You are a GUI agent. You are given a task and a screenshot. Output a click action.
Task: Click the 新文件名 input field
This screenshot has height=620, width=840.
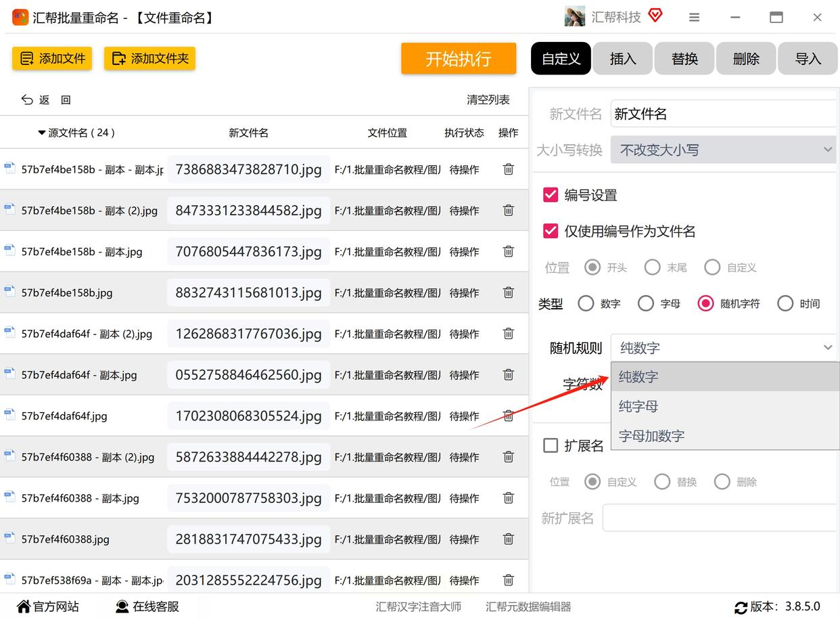pyautogui.click(x=724, y=114)
